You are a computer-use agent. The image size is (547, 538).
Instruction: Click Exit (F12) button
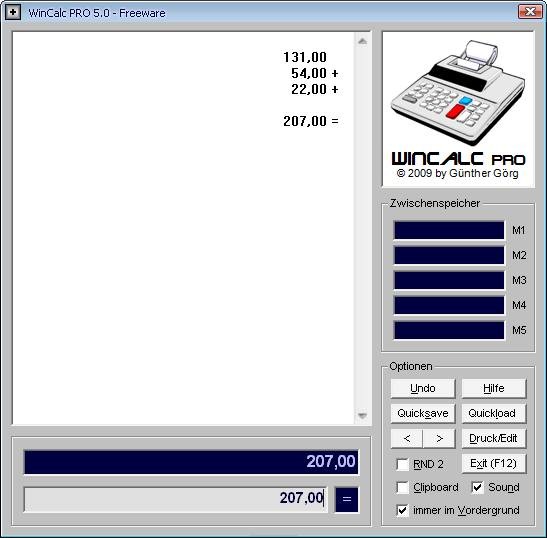coord(494,464)
